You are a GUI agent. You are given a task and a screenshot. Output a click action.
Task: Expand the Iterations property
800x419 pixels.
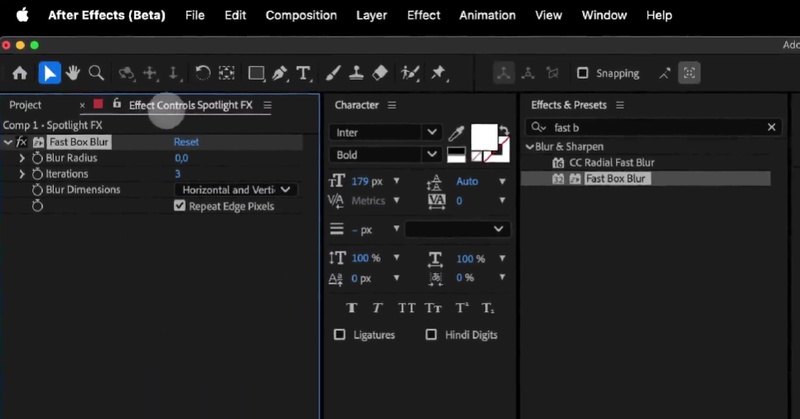click(22, 174)
